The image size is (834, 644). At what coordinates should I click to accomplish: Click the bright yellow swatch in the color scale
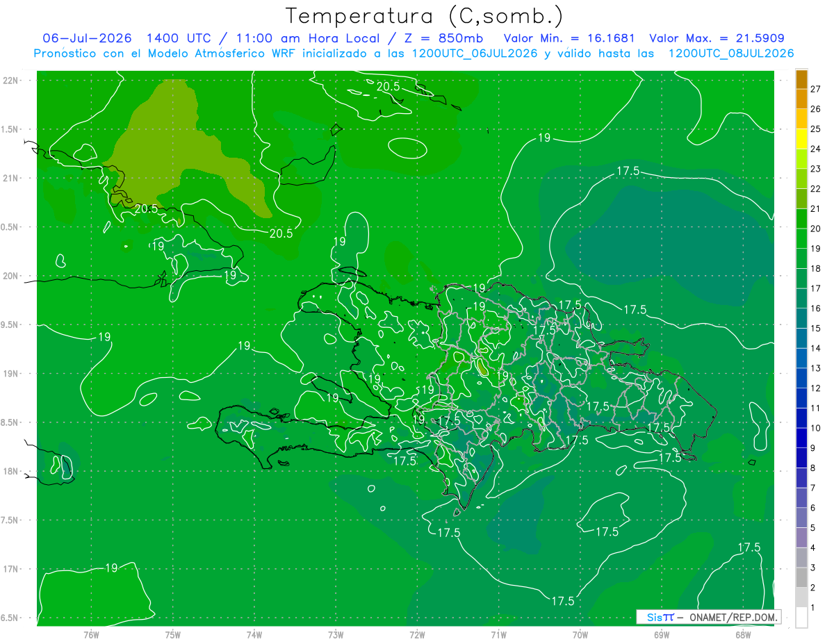pyautogui.click(x=801, y=139)
